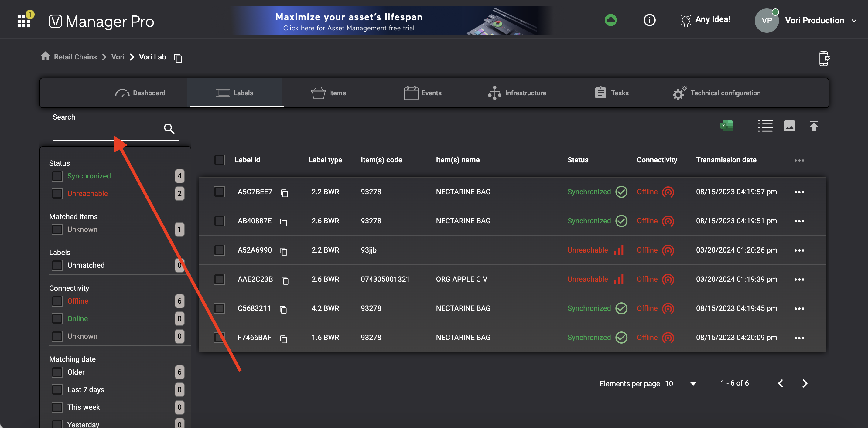
Task: Click the Excel export icon
Action: pyautogui.click(x=726, y=126)
